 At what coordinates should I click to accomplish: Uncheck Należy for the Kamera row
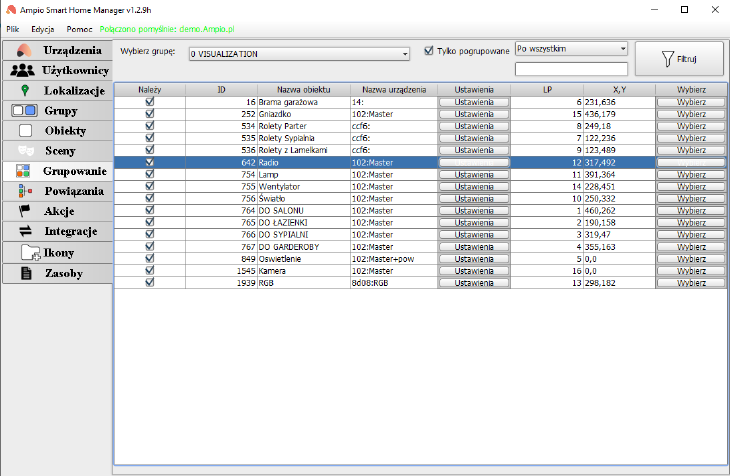[149, 271]
